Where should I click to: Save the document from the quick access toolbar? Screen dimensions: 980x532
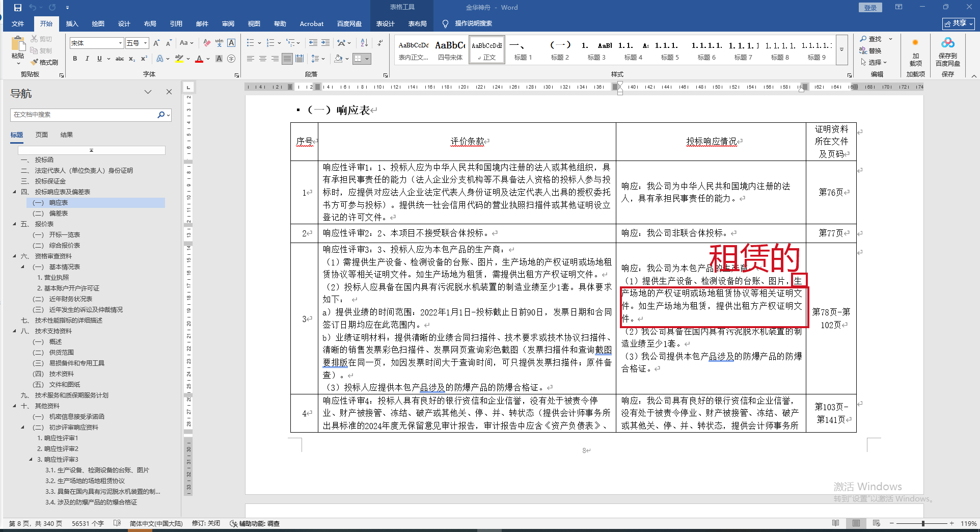point(18,8)
